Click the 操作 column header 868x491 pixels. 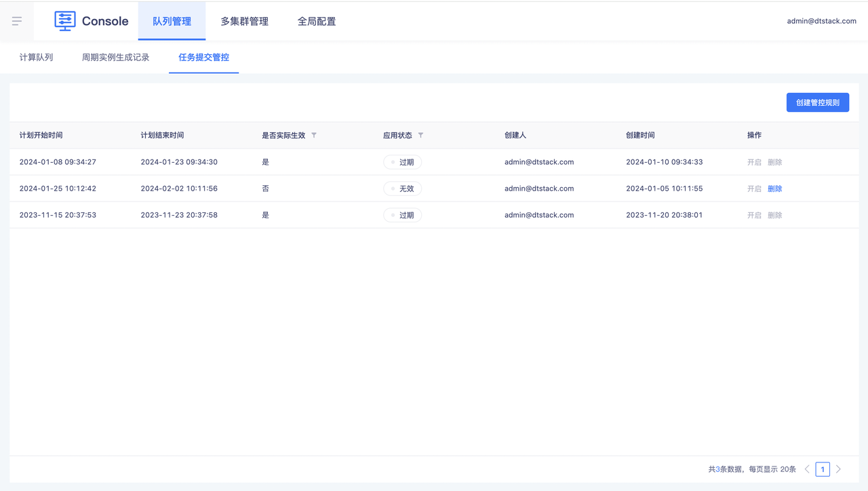pyautogui.click(x=754, y=136)
